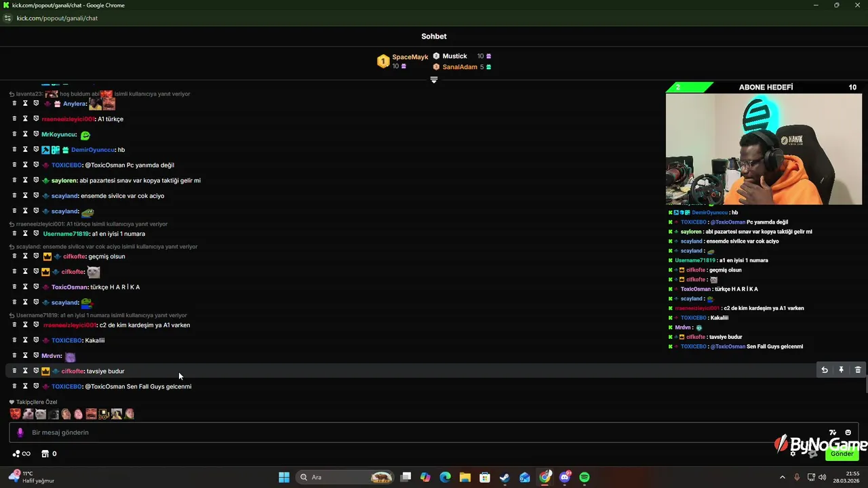Reply to the cifkofte "tavsiye budur" message
The height and width of the screenshot is (488, 868).
pos(825,370)
